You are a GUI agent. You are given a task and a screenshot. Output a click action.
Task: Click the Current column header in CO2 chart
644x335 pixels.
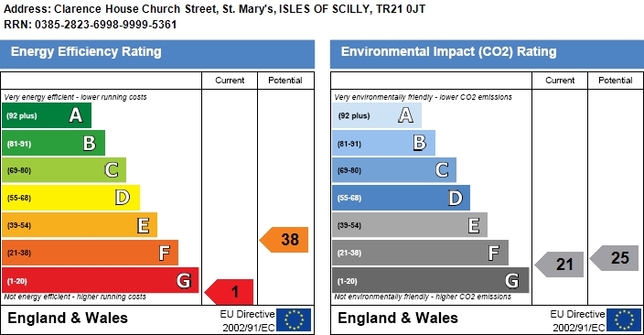(560, 81)
